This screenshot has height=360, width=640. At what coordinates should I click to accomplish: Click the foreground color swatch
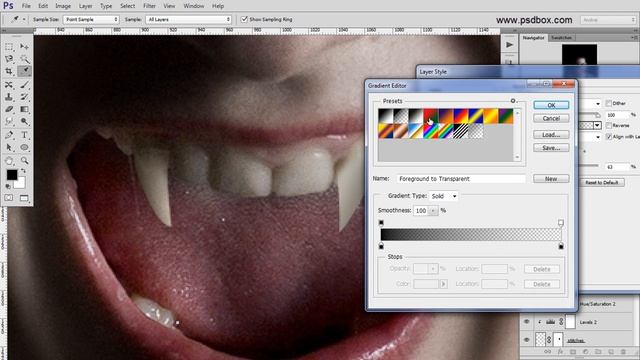click(11, 175)
